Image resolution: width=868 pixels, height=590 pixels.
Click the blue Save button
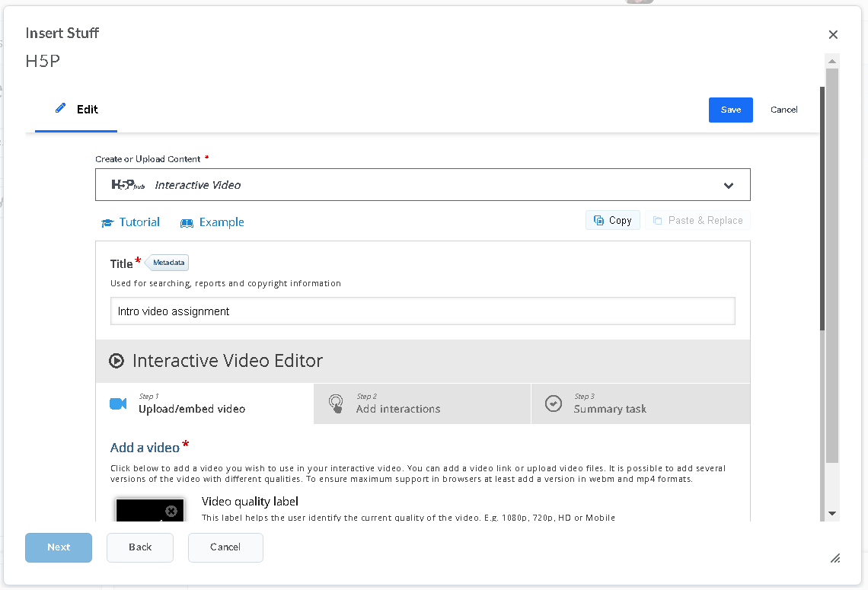pyautogui.click(x=730, y=110)
